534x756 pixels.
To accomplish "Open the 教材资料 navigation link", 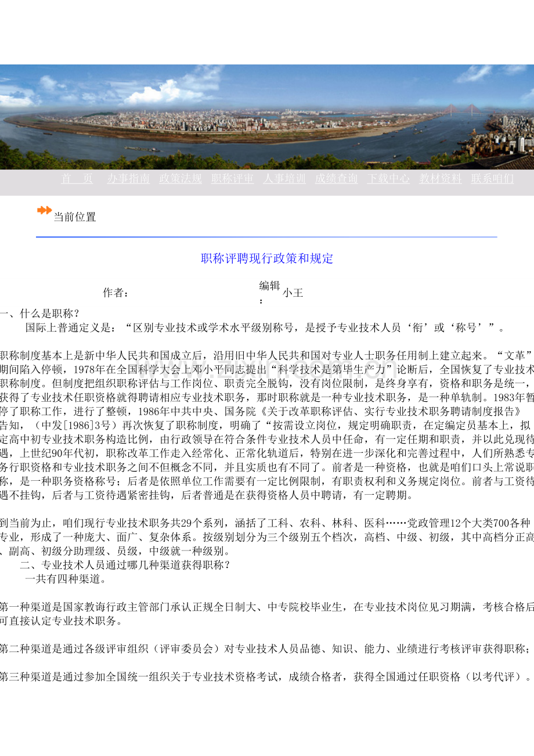I will click(x=441, y=179).
